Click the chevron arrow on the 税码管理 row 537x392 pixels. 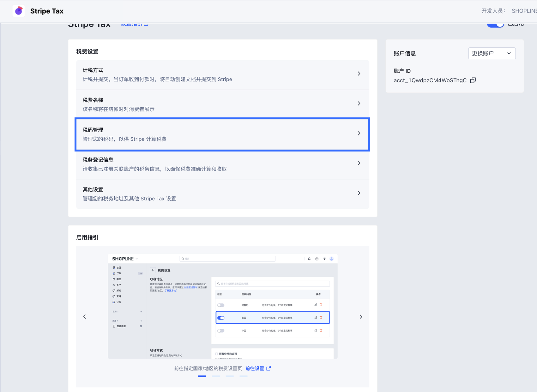359,133
